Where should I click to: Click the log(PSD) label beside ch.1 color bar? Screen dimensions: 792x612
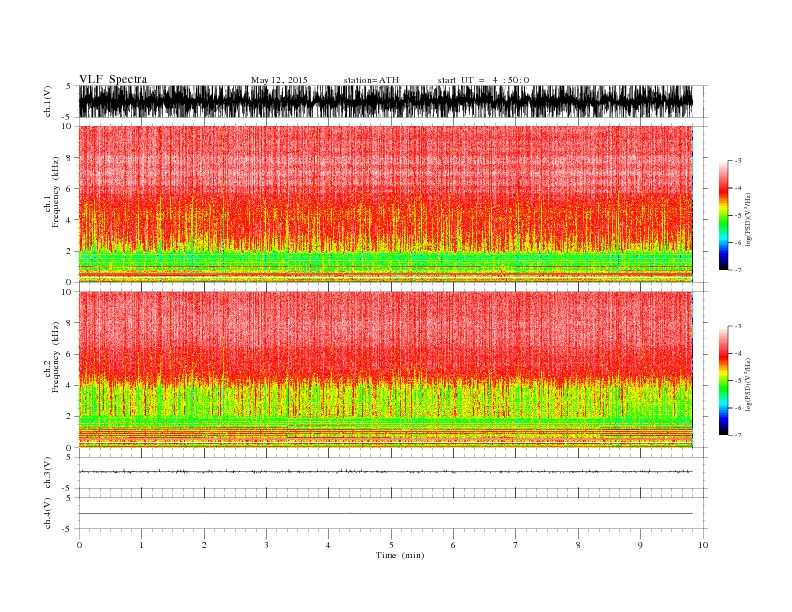point(749,219)
